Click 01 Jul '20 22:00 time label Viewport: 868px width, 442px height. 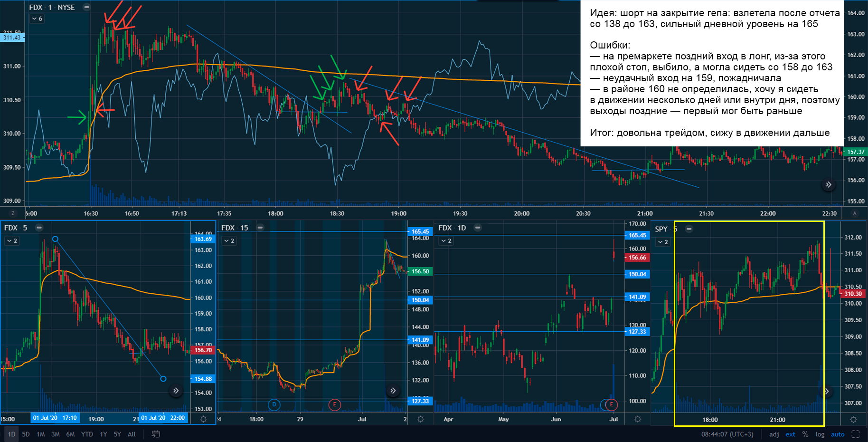pyautogui.click(x=163, y=418)
